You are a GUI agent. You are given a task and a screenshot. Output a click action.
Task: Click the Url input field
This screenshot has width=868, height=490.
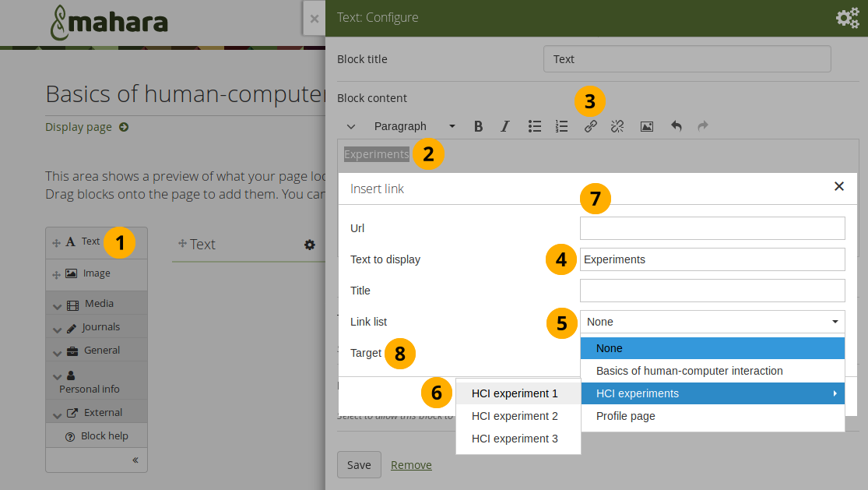pyautogui.click(x=712, y=228)
